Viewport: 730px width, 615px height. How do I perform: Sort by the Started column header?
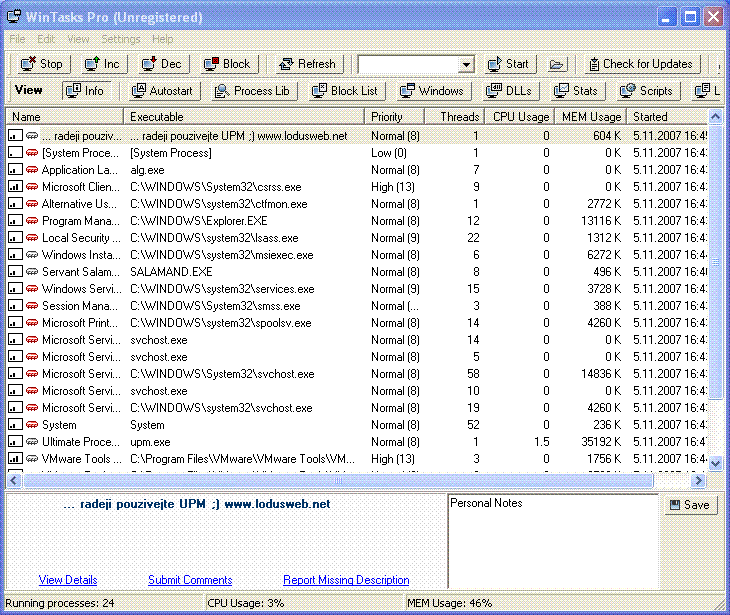668,116
